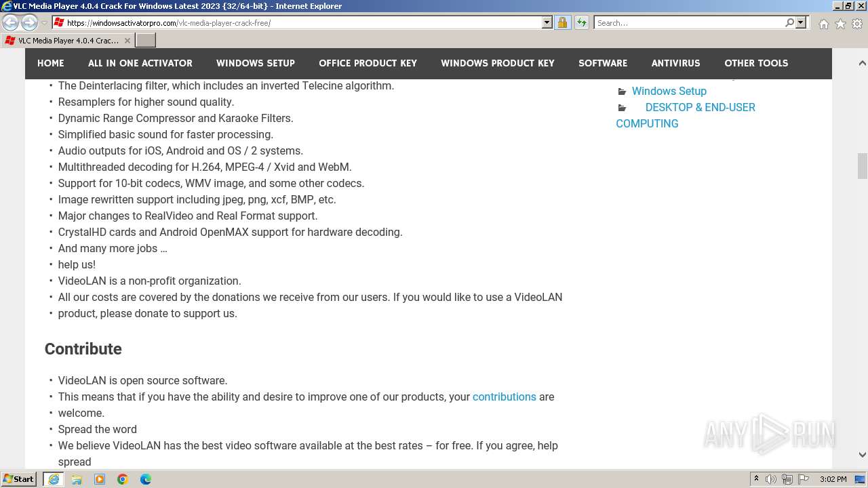
Task: Open the network tray icon
Action: pyautogui.click(x=787, y=479)
